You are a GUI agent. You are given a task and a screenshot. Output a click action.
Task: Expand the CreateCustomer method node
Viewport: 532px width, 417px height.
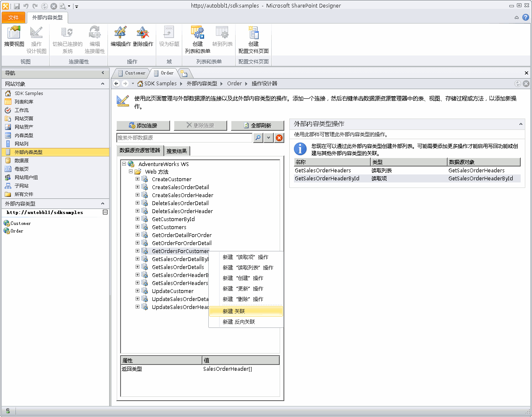pyautogui.click(x=137, y=179)
